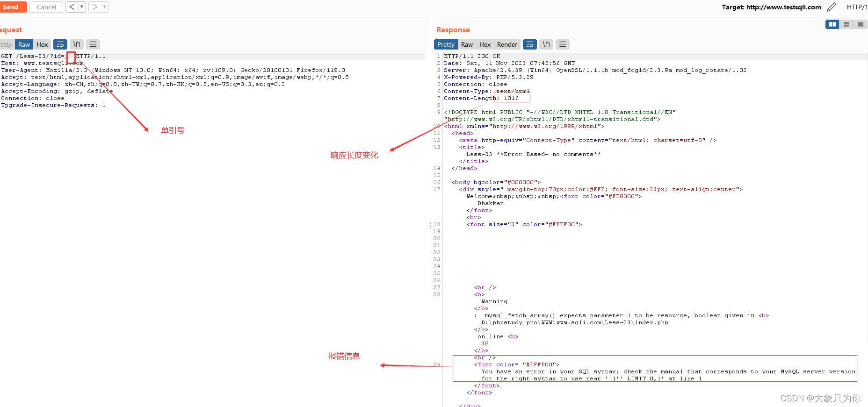868x407 pixels.
Task: Open Response panel hamburger options menu
Action: pyautogui.click(x=563, y=44)
